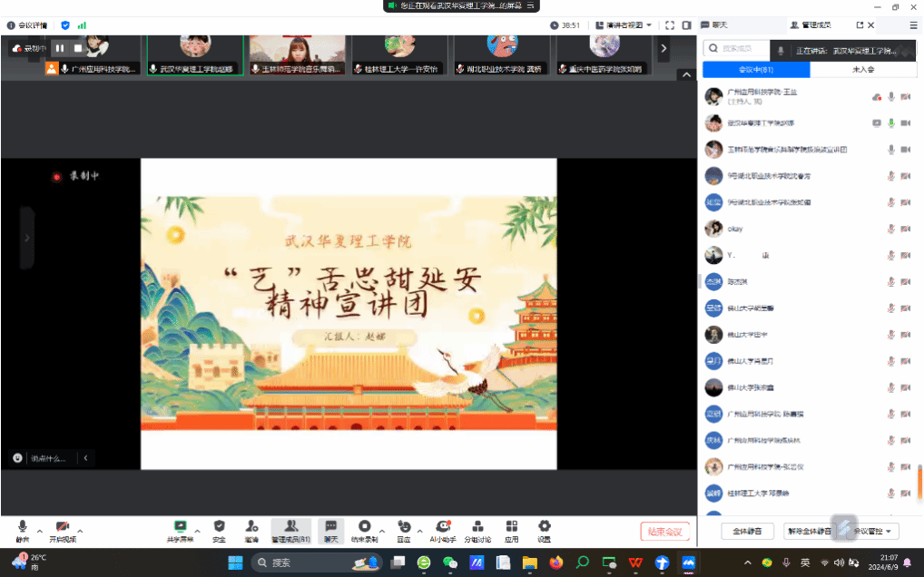Expand audio options arrow beside 静音
This screenshot has height=577, width=924.
39,531
